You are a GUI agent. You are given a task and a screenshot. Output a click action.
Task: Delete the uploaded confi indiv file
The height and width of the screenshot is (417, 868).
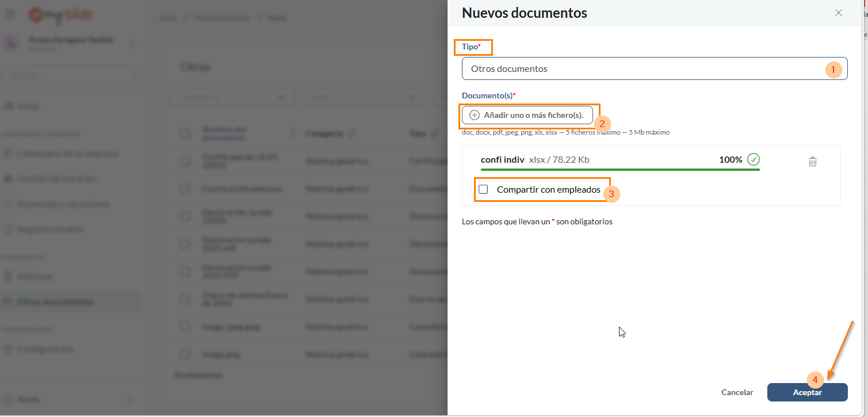point(812,162)
